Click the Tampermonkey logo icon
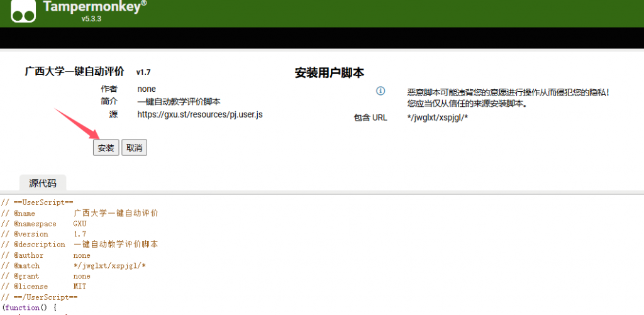Viewport: 644px width, 315px height. point(23,11)
